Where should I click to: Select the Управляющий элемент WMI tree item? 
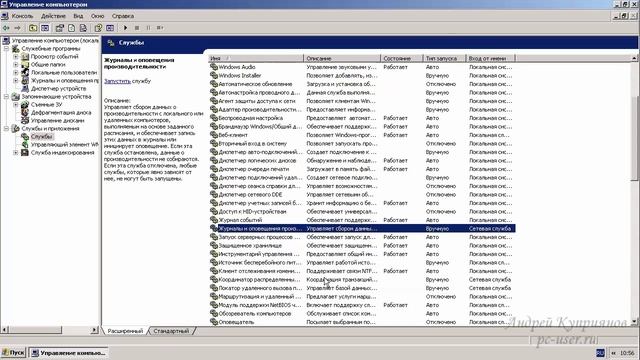pyautogui.click(x=64, y=144)
